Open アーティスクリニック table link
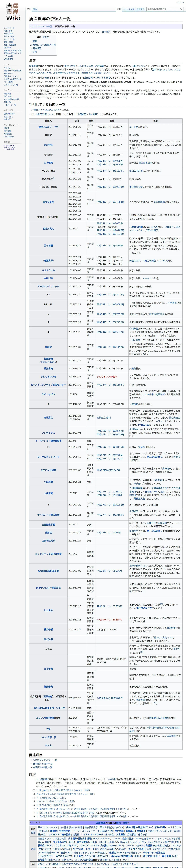Viewport: 186px width, 868px height. pyautogui.click(x=48, y=286)
